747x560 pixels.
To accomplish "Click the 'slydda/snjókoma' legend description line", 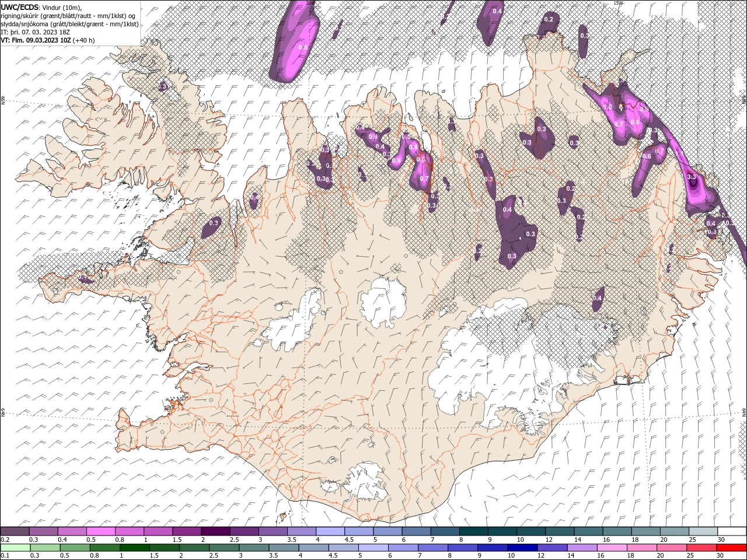I will (x=69, y=24).
